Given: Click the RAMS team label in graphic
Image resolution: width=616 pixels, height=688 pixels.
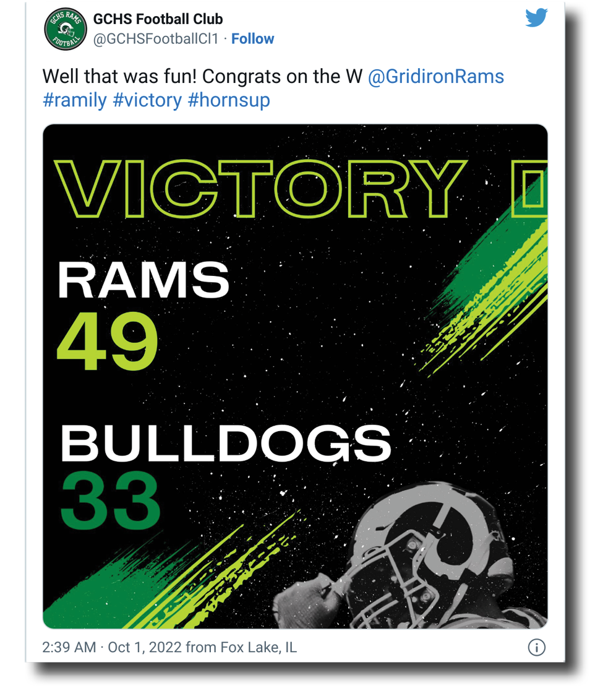Looking at the screenshot, I should point(143,280).
